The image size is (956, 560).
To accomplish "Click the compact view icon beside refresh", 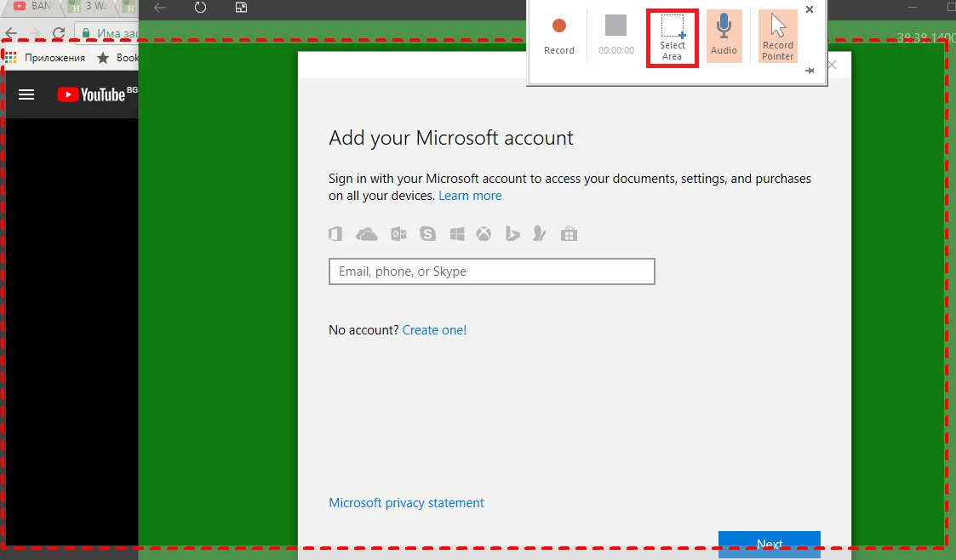I will pos(242,8).
